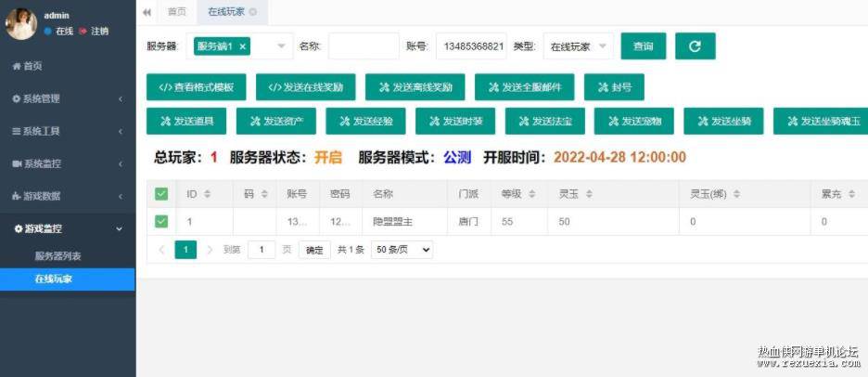
Task: Close the 在线玩家 tab with its x icon
Action: point(253,12)
